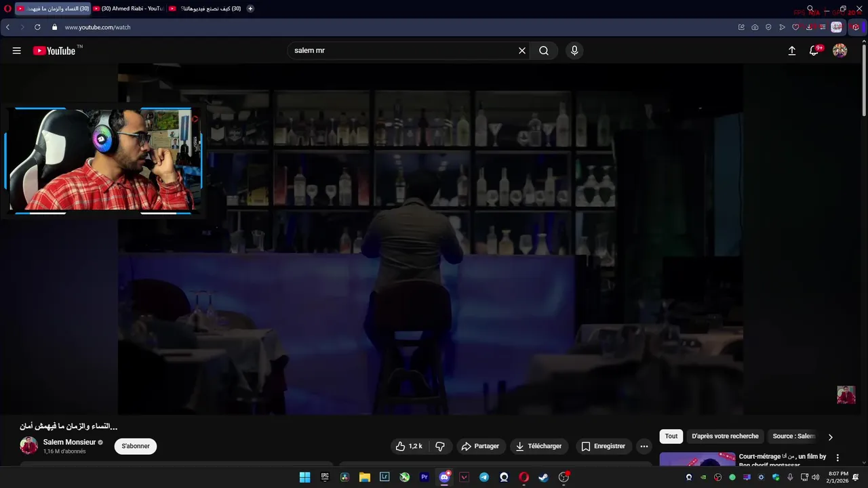Select the 'Tout' filter chip
Image resolution: width=868 pixels, height=488 pixels.
[671, 436]
